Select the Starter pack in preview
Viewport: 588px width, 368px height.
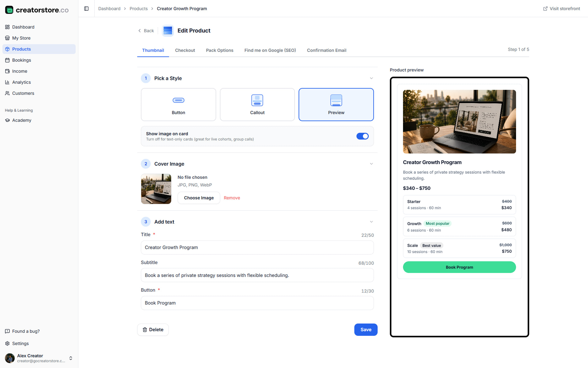(x=459, y=205)
